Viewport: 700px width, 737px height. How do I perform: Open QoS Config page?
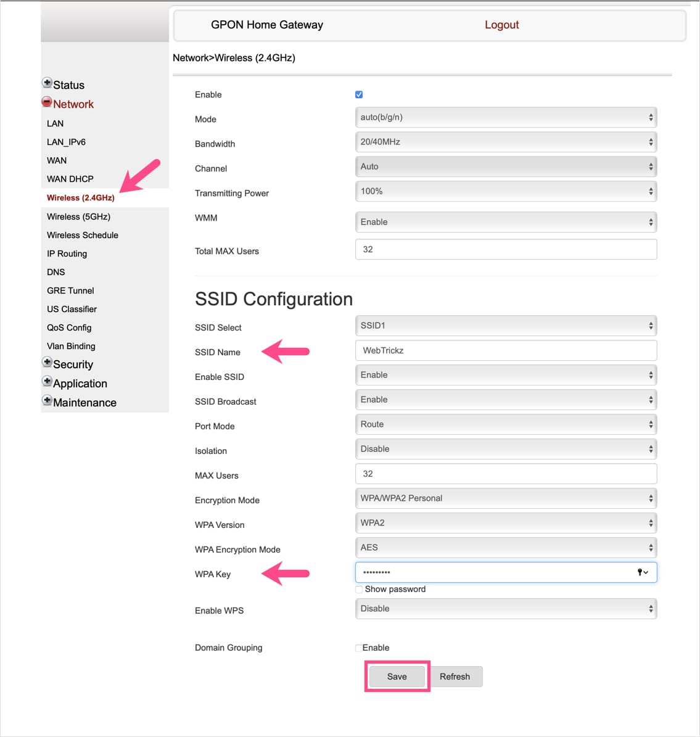[x=69, y=327]
